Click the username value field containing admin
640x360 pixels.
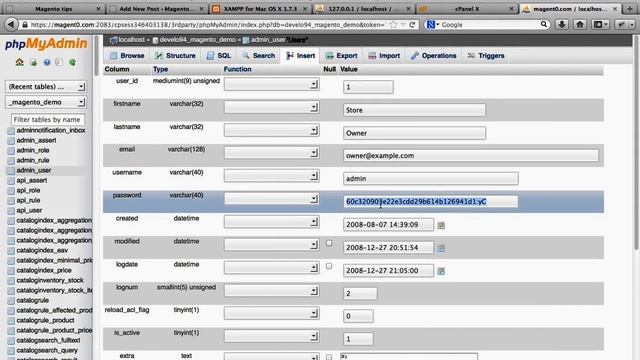431,178
